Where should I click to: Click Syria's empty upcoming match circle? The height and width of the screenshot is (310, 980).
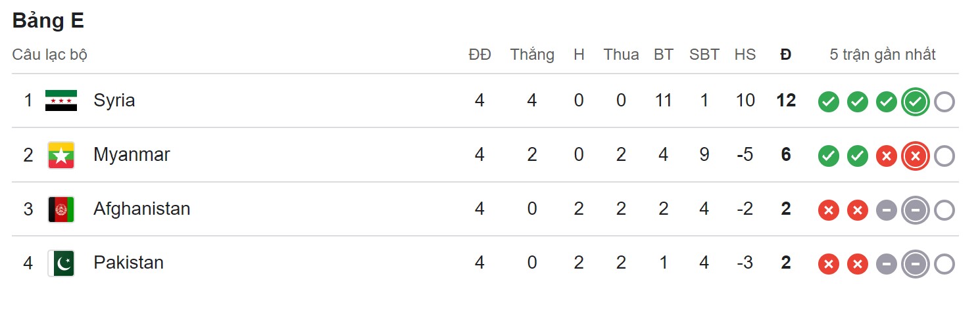944,102
